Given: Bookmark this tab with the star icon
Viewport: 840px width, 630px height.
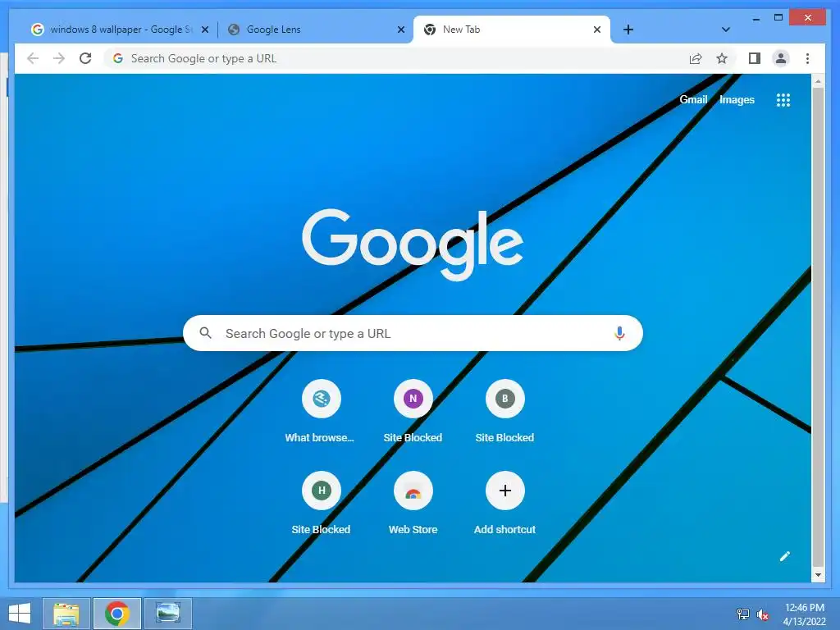Looking at the screenshot, I should (722, 58).
